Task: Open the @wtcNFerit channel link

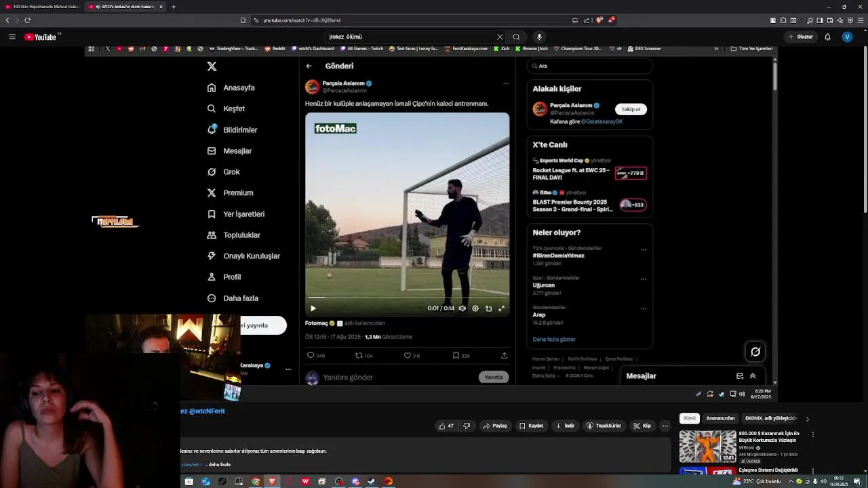Action: (x=207, y=411)
